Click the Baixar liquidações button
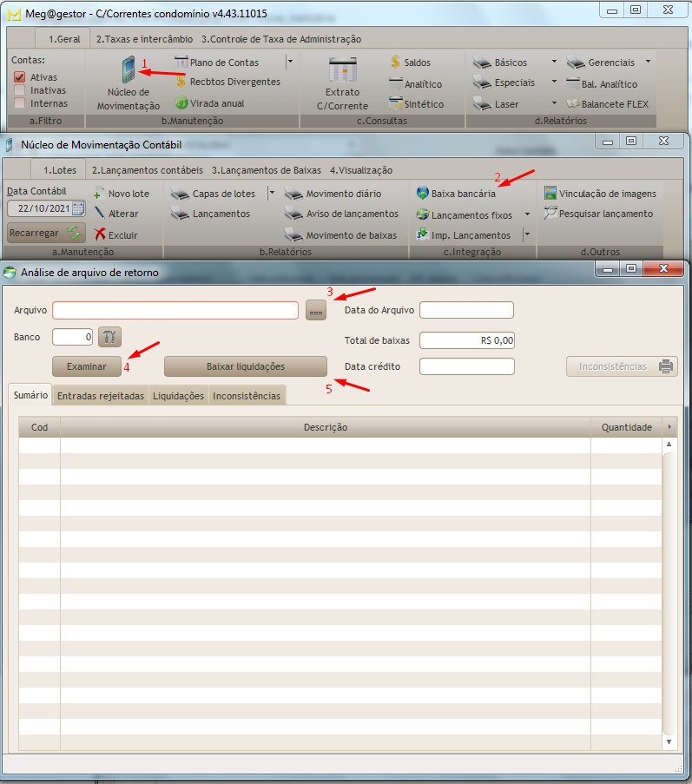This screenshot has height=784, width=692. click(x=245, y=366)
